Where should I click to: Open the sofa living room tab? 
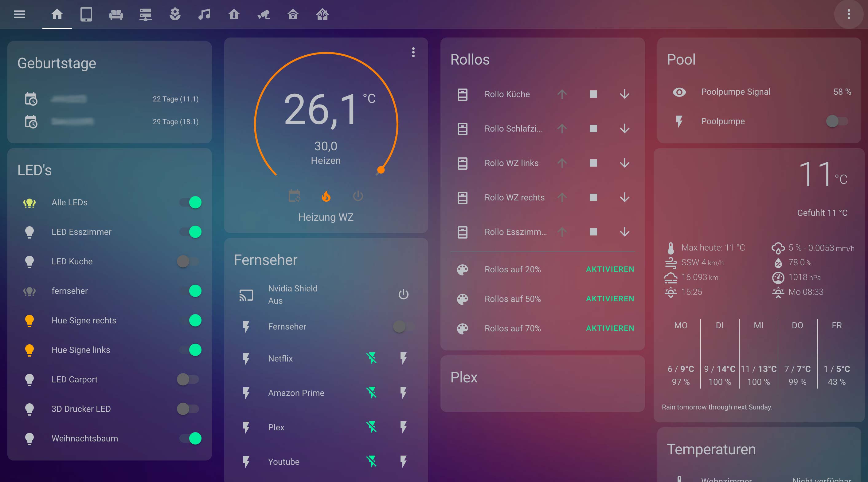tap(116, 14)
